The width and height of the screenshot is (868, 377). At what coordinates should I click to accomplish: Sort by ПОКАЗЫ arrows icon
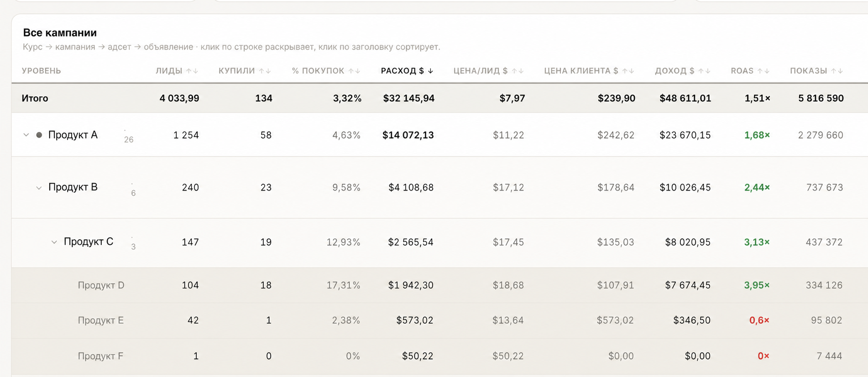(x=837, y=71)
